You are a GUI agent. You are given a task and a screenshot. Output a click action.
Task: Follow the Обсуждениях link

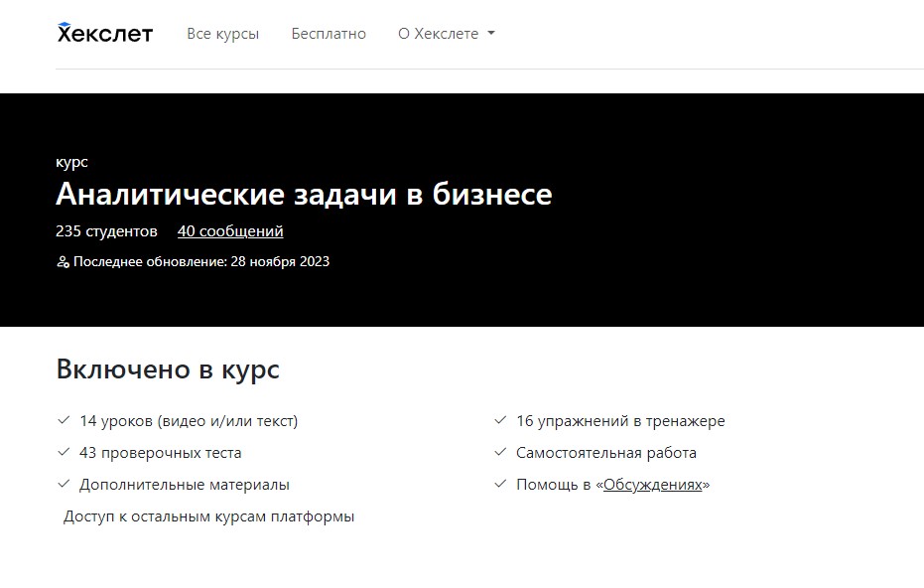click(653, 485)
